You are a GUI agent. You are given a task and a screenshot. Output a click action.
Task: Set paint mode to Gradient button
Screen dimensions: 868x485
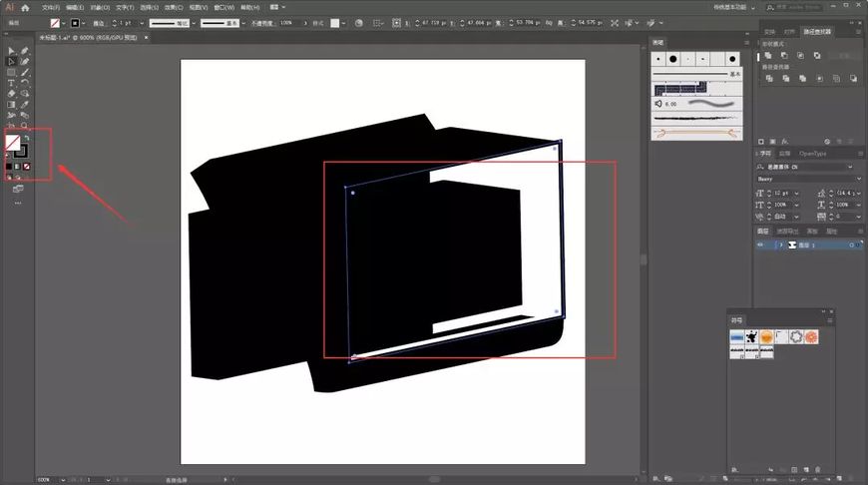[x=18, y=167]
